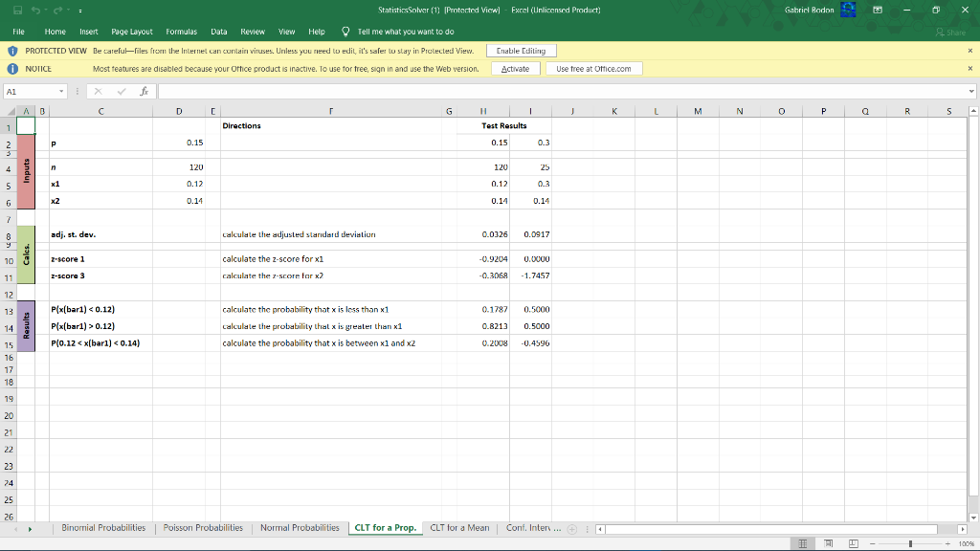Click the Protected View info icon

[11, 50]
